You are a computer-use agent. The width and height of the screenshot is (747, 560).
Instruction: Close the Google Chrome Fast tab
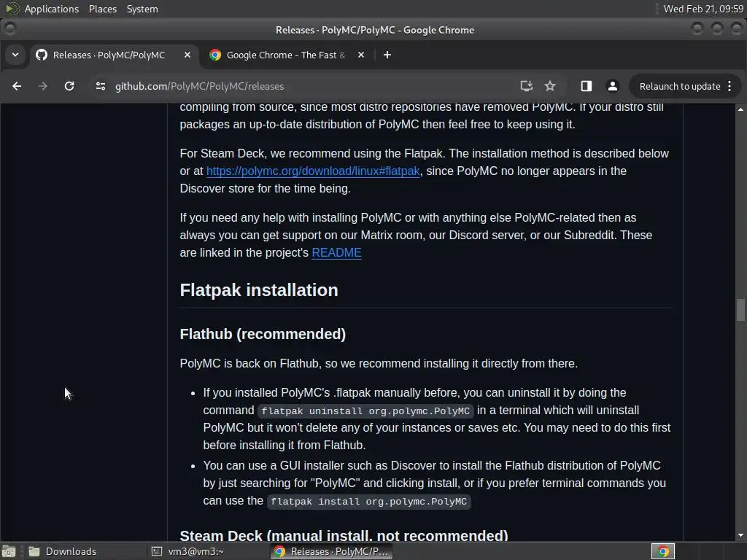pos(361,55)
